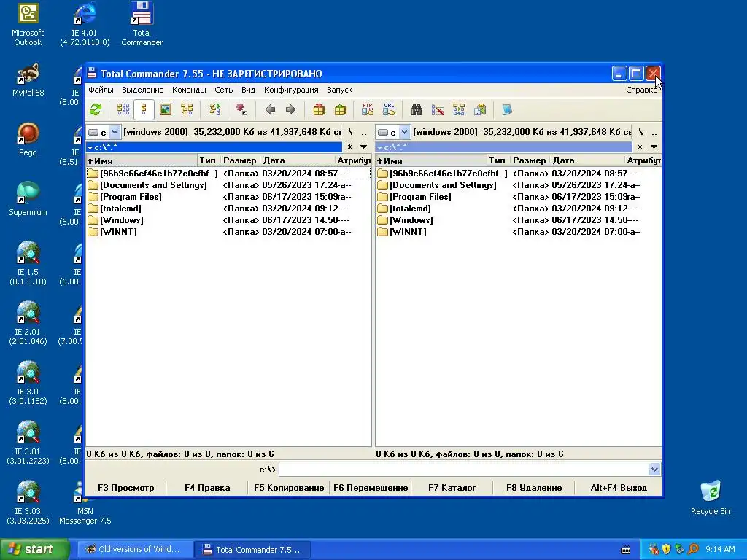The image size is (747, 560).
Task: Click the Microsoft Outlook desktop icon
Action: point(28,25)
